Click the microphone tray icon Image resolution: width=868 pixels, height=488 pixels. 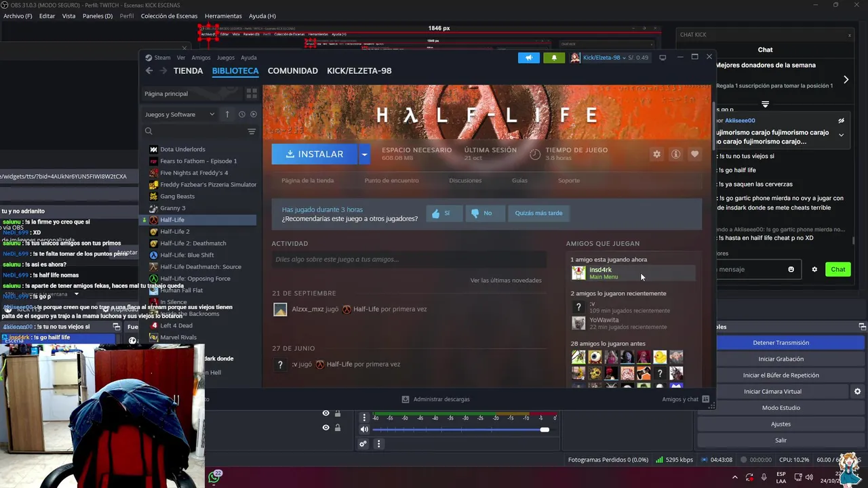(764, 477)
